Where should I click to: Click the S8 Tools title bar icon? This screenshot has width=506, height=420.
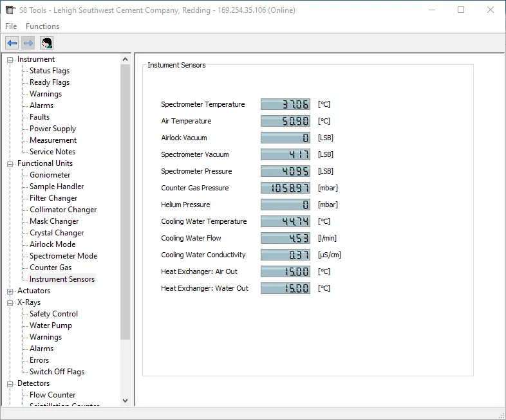click(10, 10)
